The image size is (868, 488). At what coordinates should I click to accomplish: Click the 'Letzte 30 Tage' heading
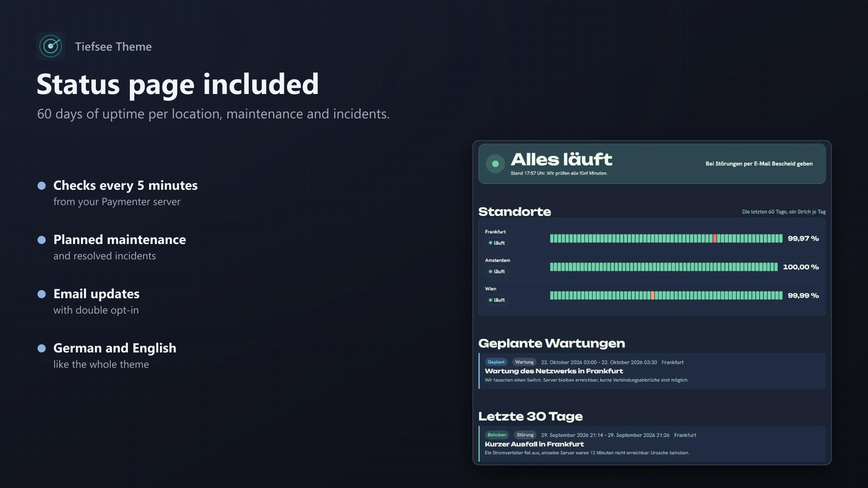530,417
